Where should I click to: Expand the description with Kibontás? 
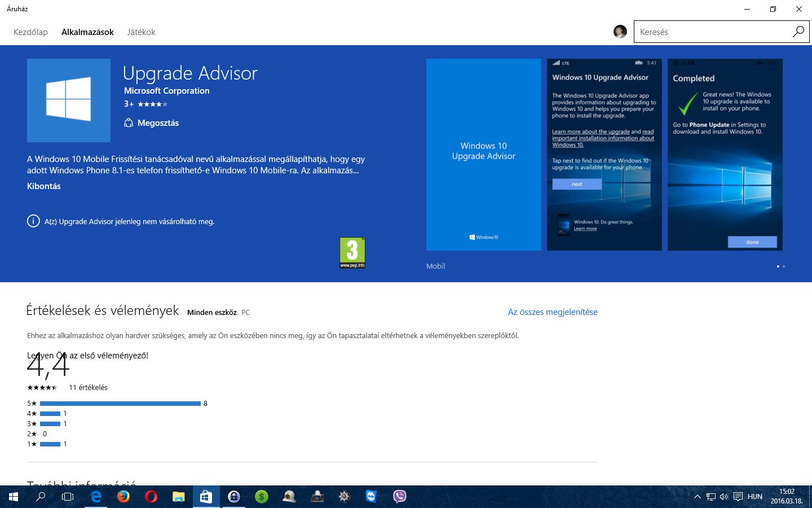click(x=43, y=186)
